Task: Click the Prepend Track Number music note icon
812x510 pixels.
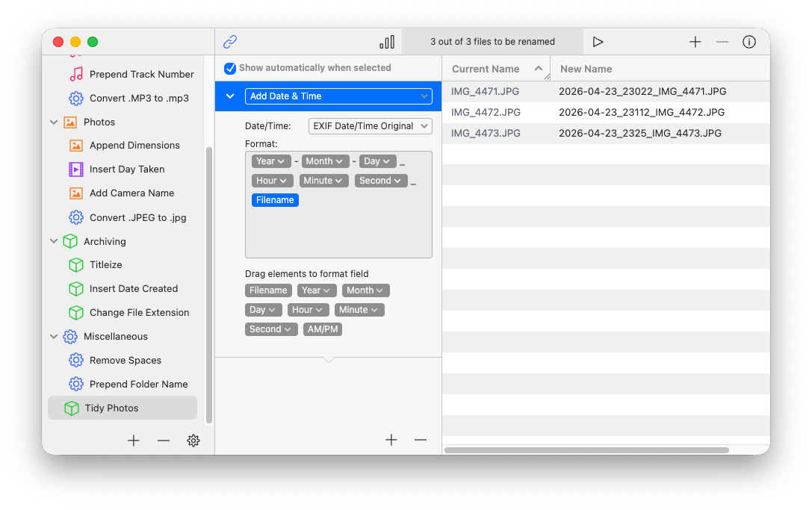Action: [x=75, y=74]
